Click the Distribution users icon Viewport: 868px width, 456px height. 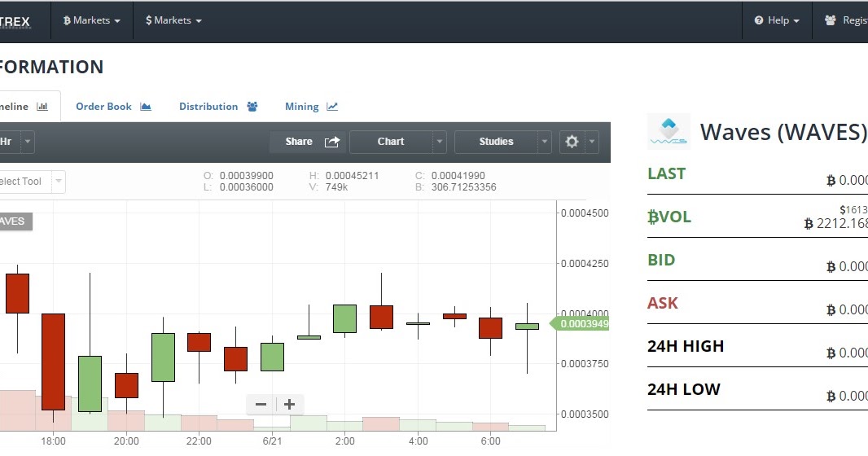tap(252, 106)
